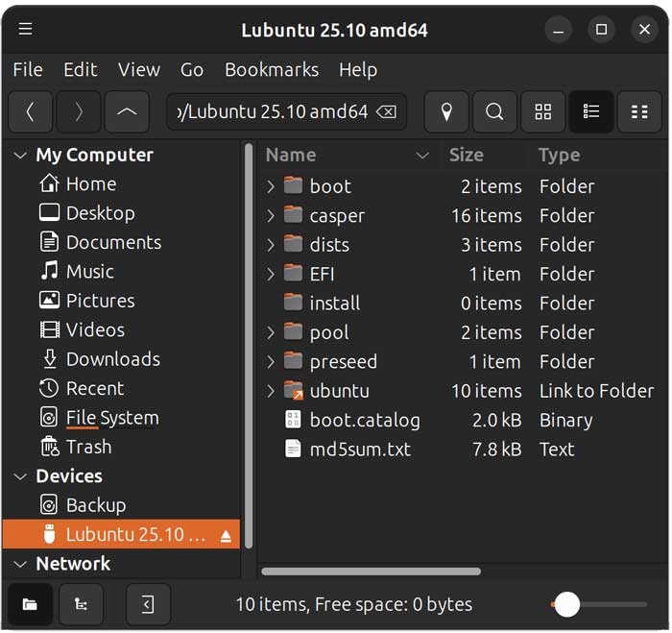Image resolution: width=672 pixels, height=633 pixels.
Task: Open the Help menu
Action: (358, 69)
